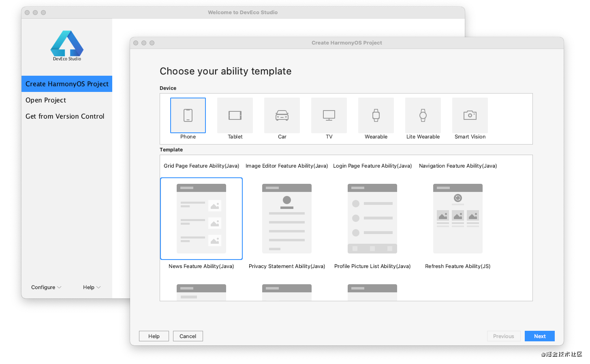
Task: Open the Help dropdown in Welcome window
Action: click(x=92, y=287)
